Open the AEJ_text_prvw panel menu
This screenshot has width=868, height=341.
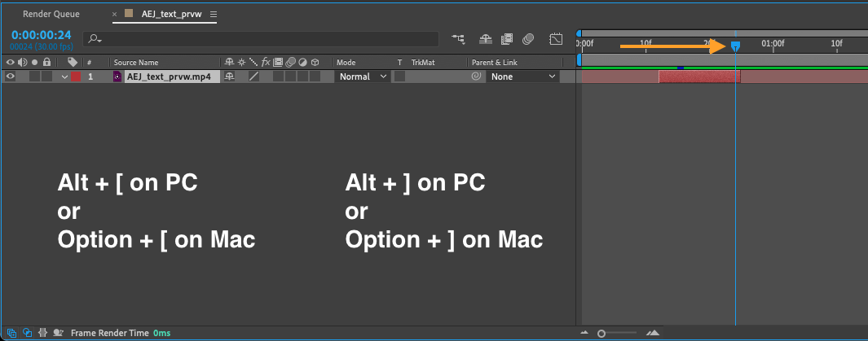coord(213,14)
